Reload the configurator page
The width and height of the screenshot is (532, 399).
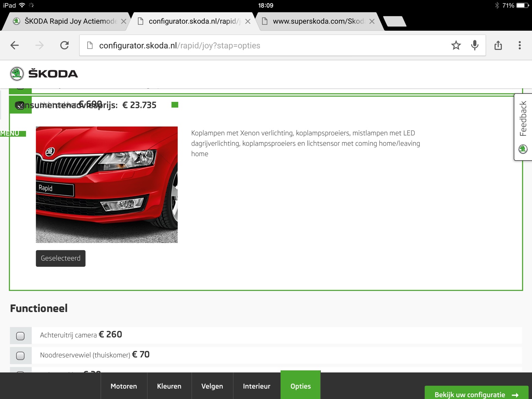point(64,45)
